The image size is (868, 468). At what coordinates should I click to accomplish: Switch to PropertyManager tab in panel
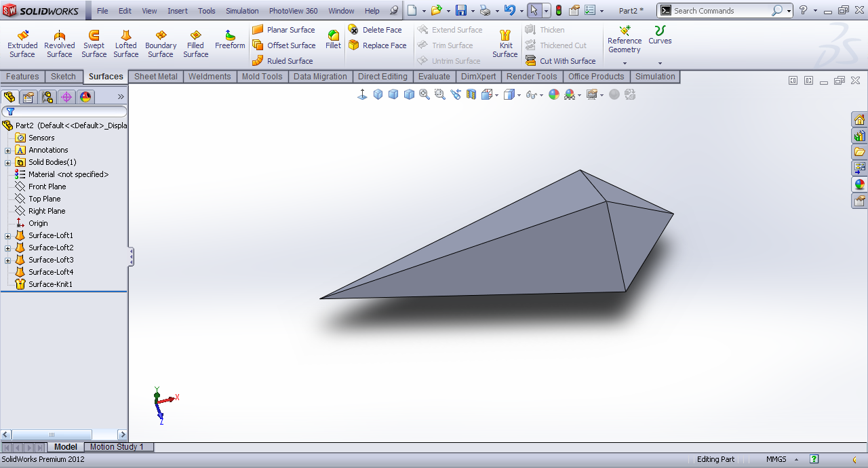coord(28,97)
